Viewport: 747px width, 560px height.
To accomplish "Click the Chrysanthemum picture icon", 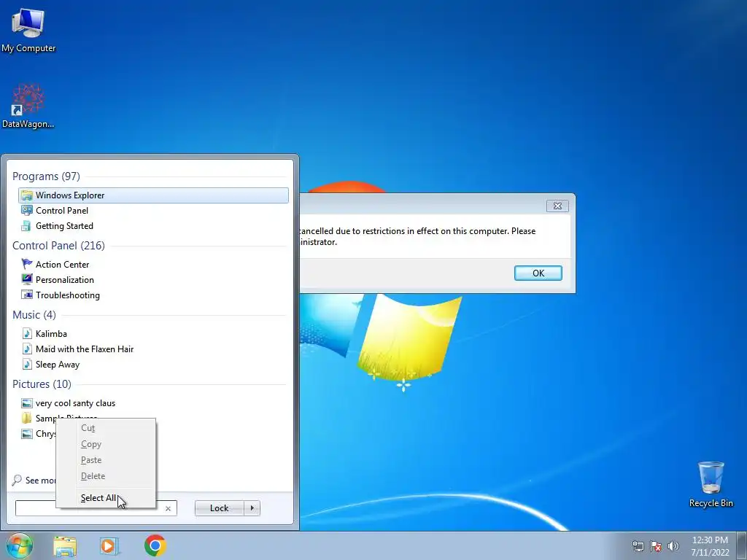I will click(27, 433).
